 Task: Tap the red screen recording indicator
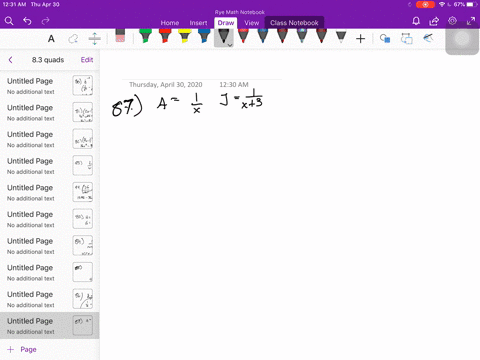coord(425,5)
